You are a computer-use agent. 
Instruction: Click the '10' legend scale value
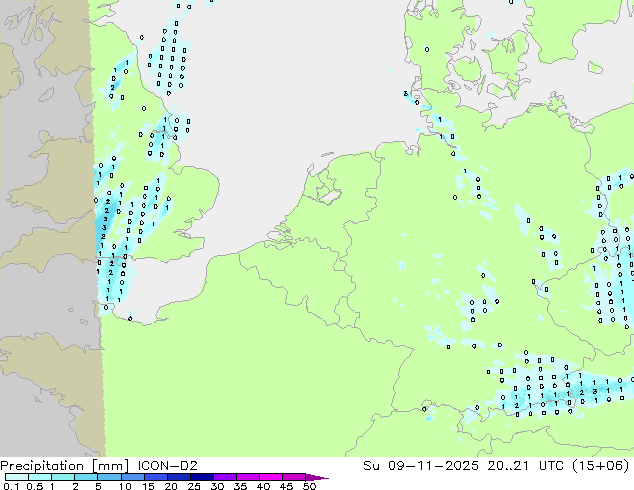tap(125, 486)
